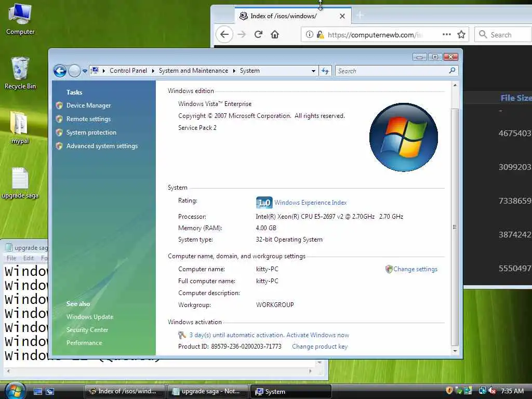The width and height of the screenshot is (532, 399).
Task: Click Change product key link
Action: 320,347
